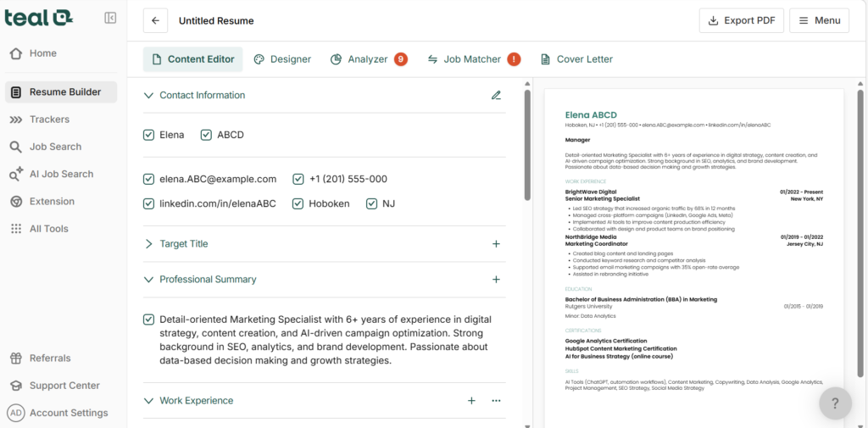Disable the Professional Summary text checkbox
Image resolution: width=868 pixels, height=428 pixels.
[x=149, y=320]
